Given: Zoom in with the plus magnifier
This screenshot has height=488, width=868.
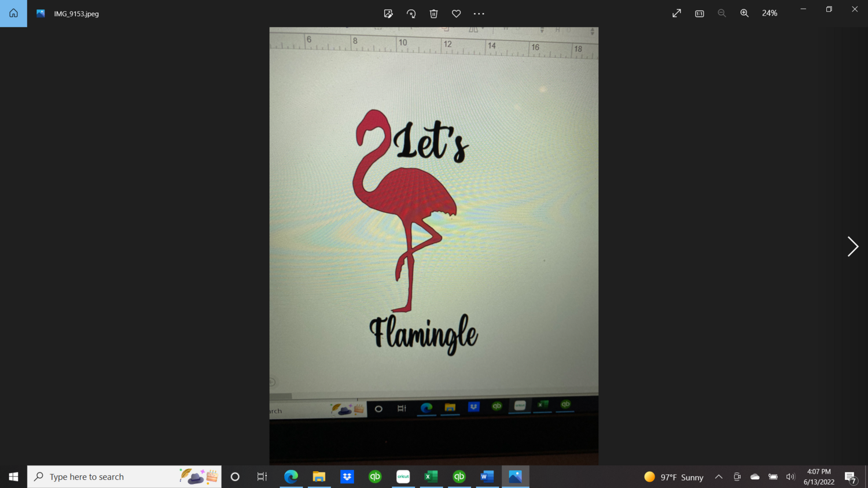Looking at the screenshot, I should (744, 13).
